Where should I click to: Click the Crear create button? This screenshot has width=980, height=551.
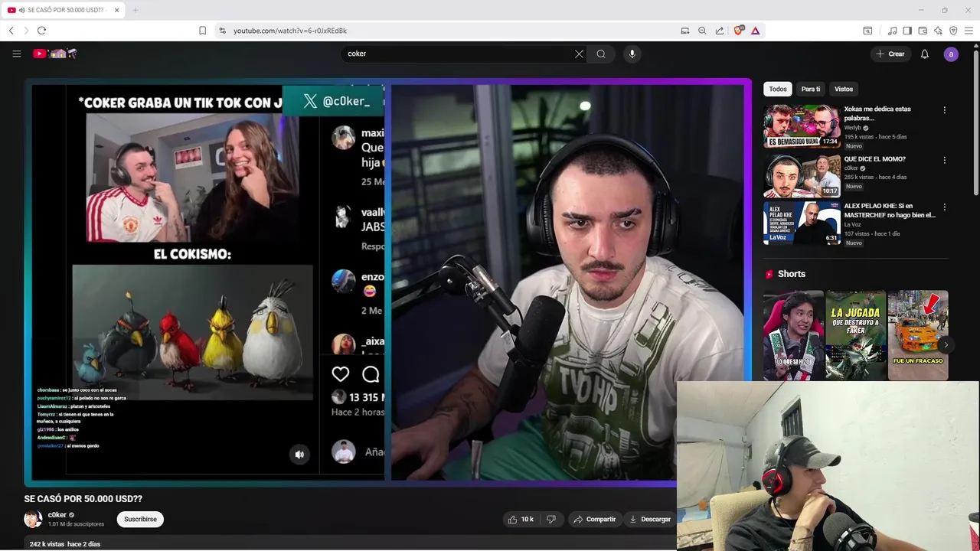(890, 54)
